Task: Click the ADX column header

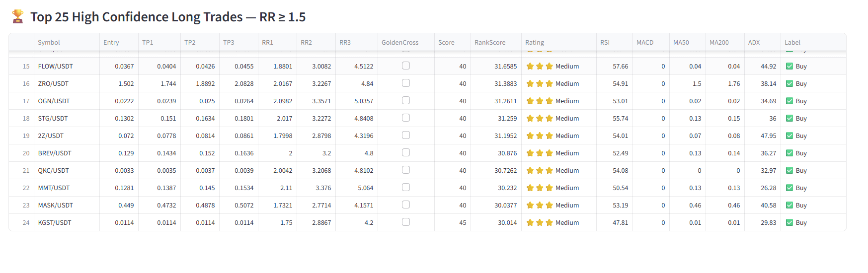Action: [x=754, y=43]
